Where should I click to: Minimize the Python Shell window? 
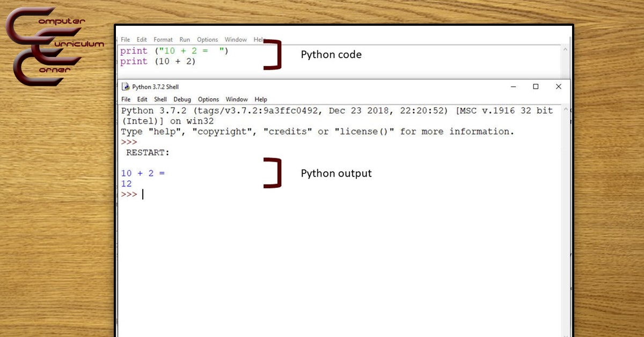coord(513,86)
